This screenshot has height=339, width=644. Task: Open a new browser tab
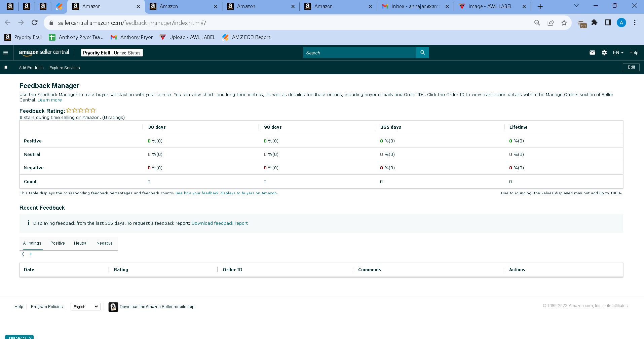(x=540, y=6)
